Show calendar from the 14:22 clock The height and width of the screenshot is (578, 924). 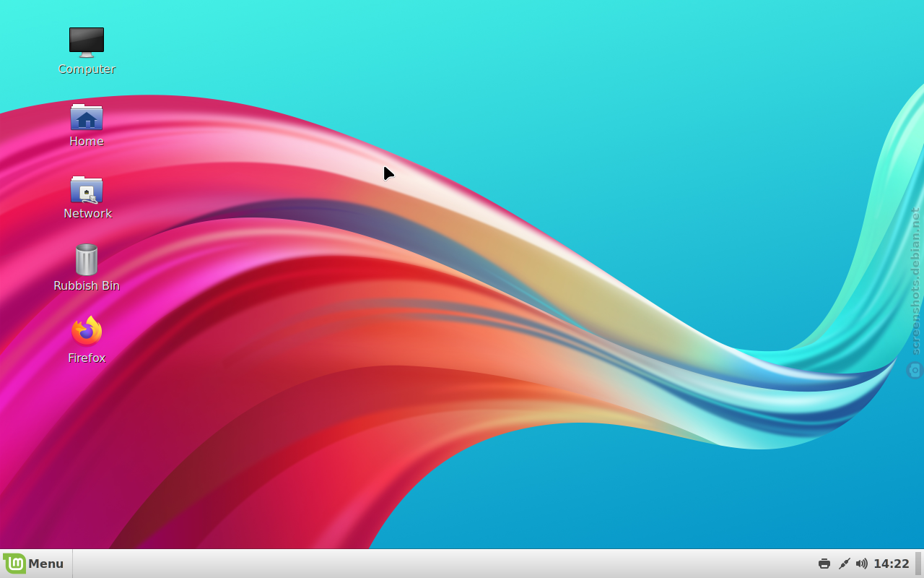pos(892,564)
